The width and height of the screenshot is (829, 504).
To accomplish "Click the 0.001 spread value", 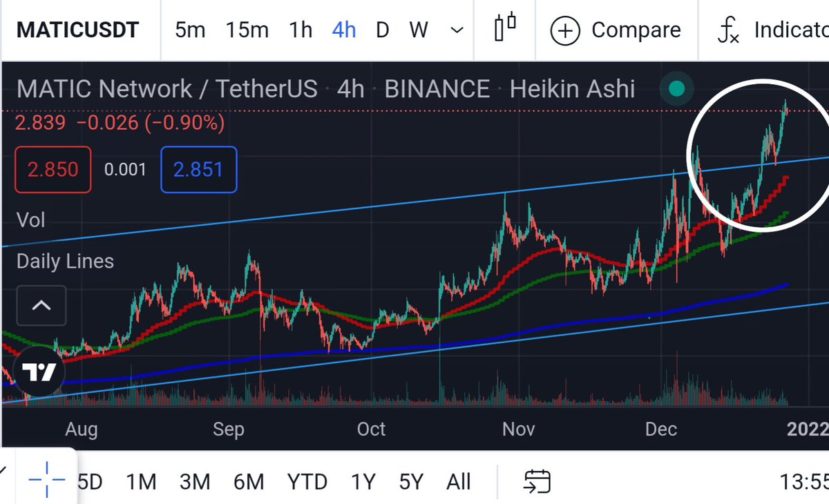I will coord(125,169).
